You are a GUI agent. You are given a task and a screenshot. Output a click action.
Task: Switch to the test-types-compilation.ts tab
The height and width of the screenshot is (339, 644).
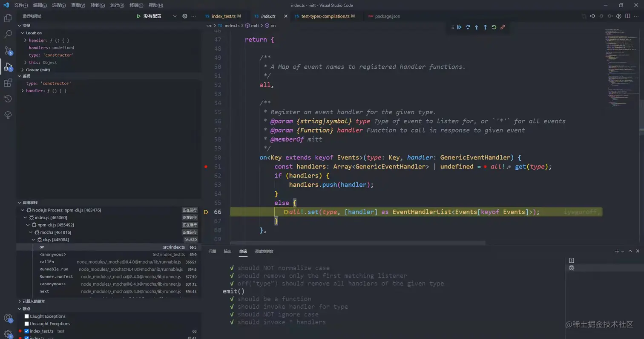325,16
